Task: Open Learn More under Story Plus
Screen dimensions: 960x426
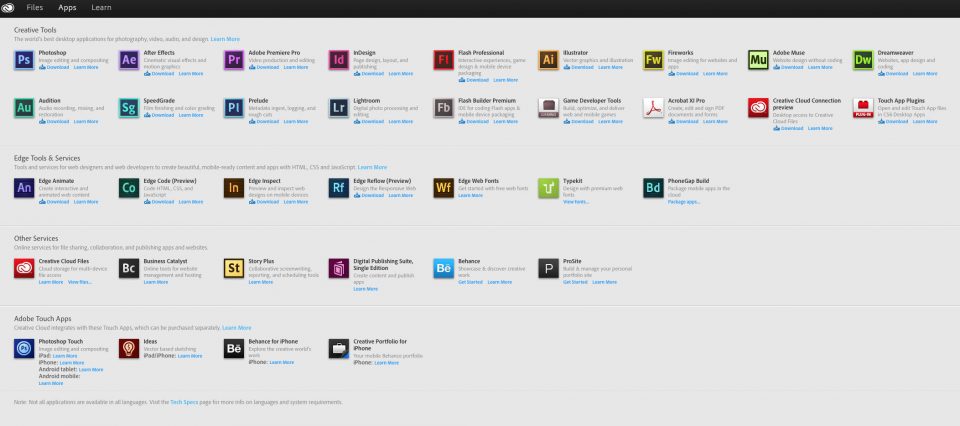Action: point(261,282)
